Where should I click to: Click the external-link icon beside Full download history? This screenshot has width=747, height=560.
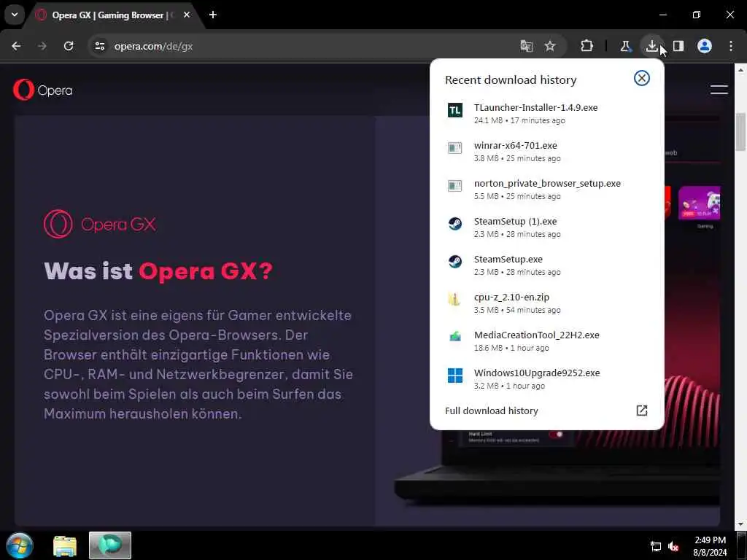coord(642,411)
